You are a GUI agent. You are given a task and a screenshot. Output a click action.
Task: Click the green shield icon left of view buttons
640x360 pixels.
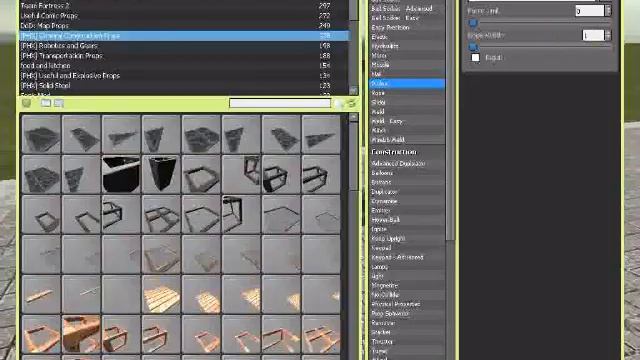27,103
